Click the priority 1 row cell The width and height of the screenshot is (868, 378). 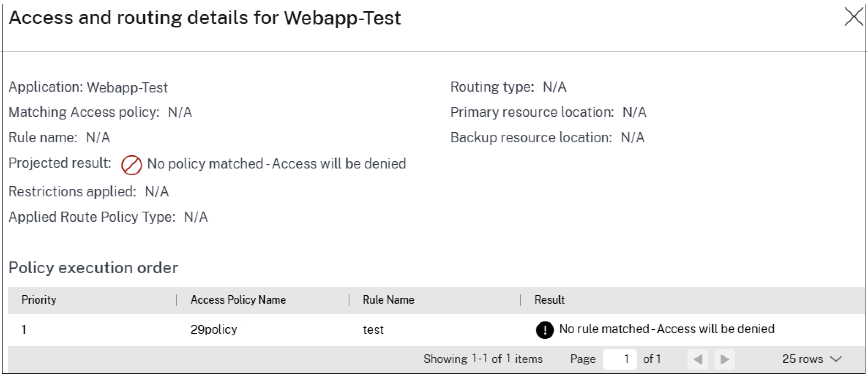click(x=24, y=329)
